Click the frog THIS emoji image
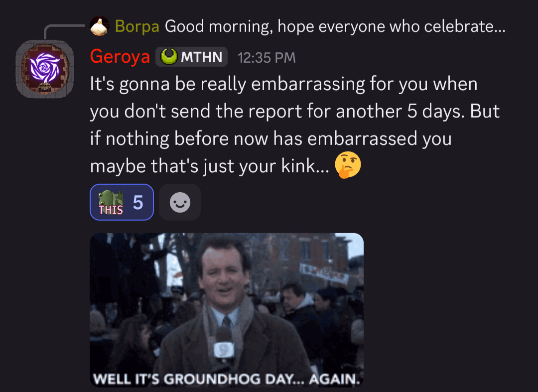538x392 pixels. click(111, 202)
